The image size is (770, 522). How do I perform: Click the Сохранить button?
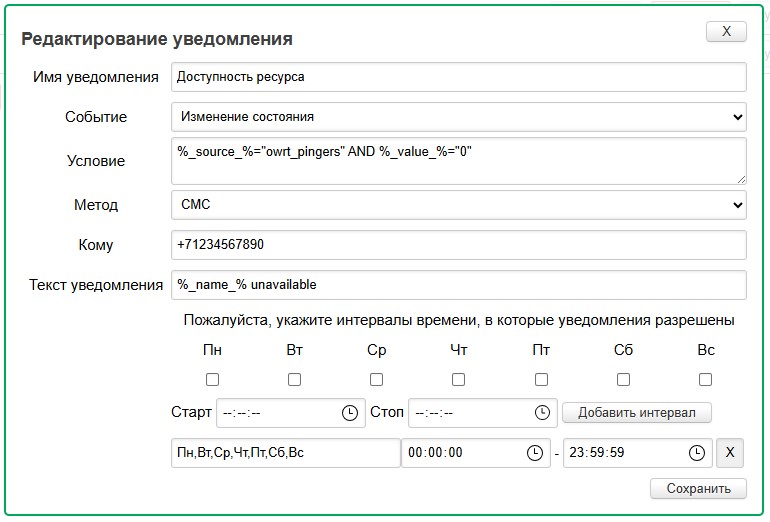point(698,489)
